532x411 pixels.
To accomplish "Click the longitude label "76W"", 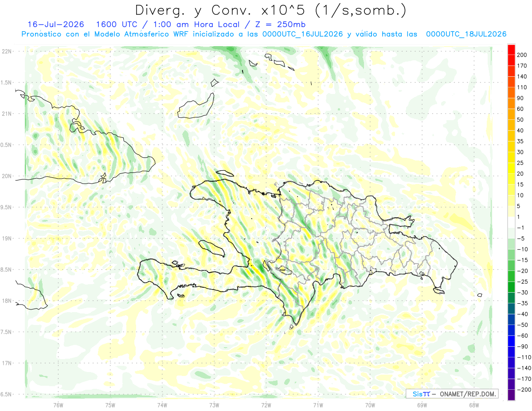I will pyautogui.click(x=58, y=405).
